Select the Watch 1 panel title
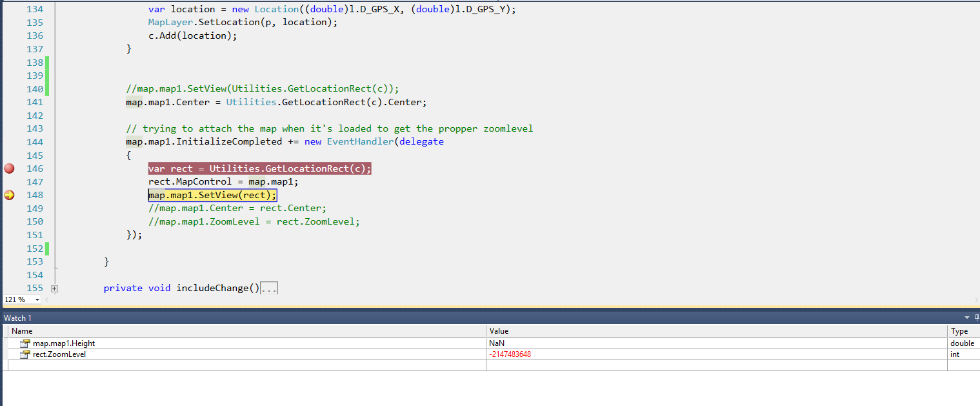980x406 pixels. coord(18,318)
